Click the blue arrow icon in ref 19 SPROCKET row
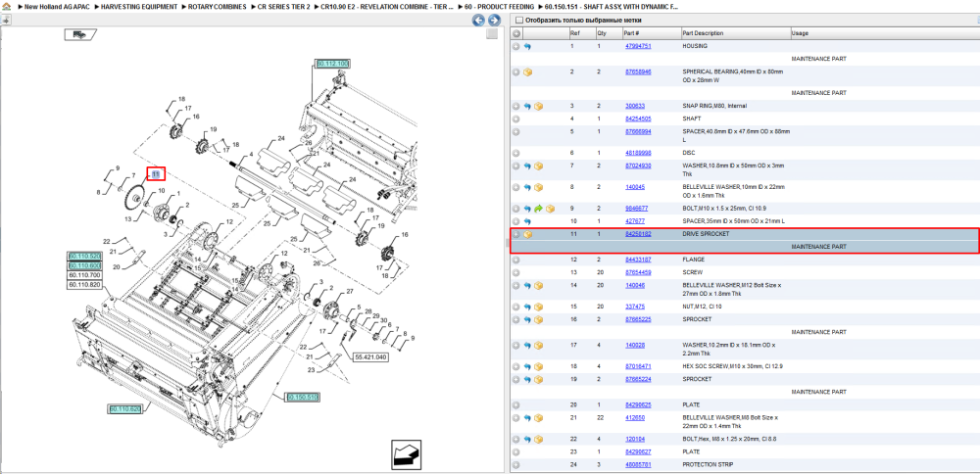The image size is (980, 474). (x=527, y=379)
